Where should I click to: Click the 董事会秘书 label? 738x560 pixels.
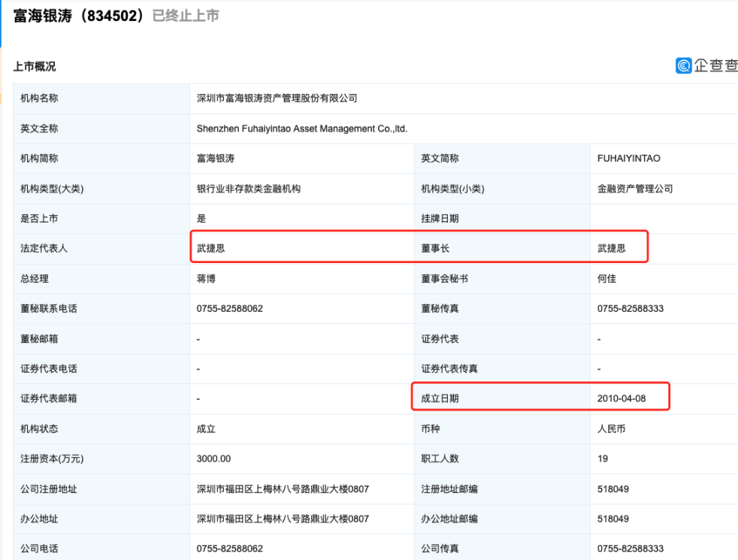point(444,279)
